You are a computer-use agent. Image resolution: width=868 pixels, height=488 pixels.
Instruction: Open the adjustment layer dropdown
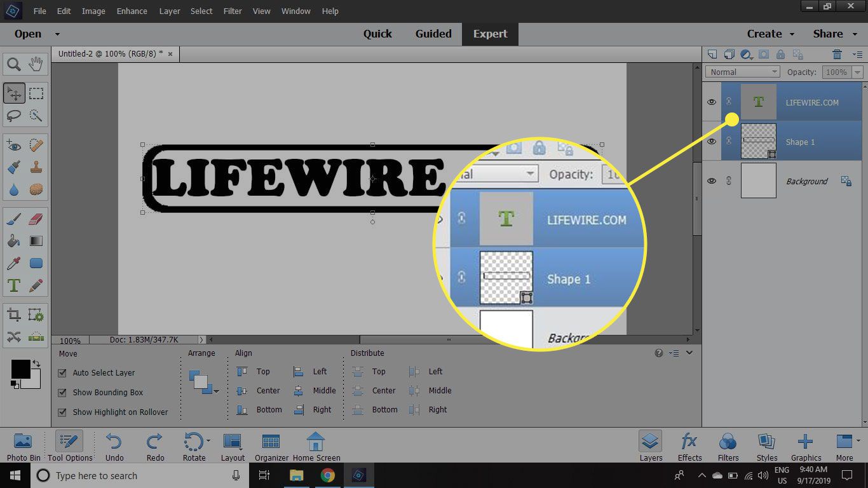(747, 55)
